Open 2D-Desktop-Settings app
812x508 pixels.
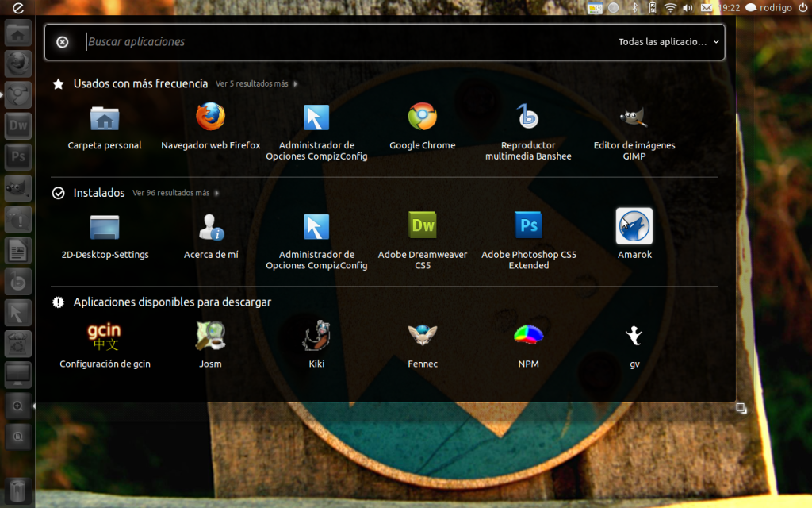click(105, 237)
